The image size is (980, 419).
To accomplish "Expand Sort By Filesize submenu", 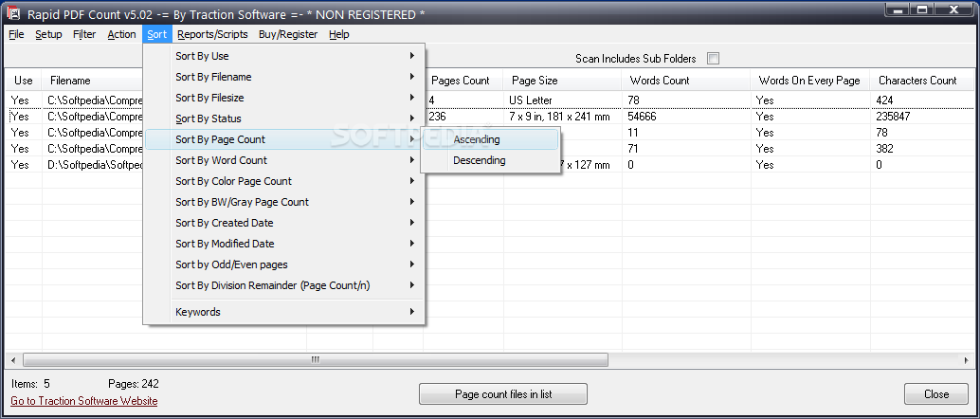I will point(284,98).
